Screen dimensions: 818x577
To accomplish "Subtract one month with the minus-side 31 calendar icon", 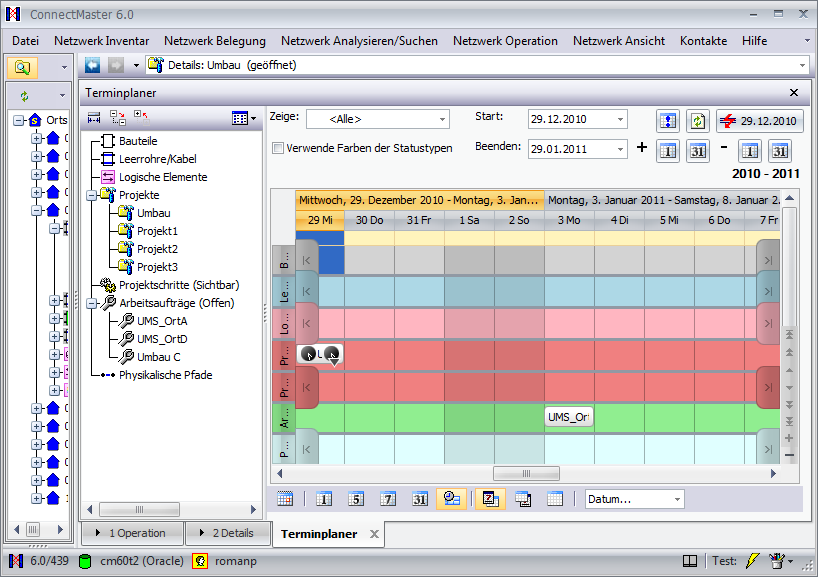I will [x=780, y=151].
